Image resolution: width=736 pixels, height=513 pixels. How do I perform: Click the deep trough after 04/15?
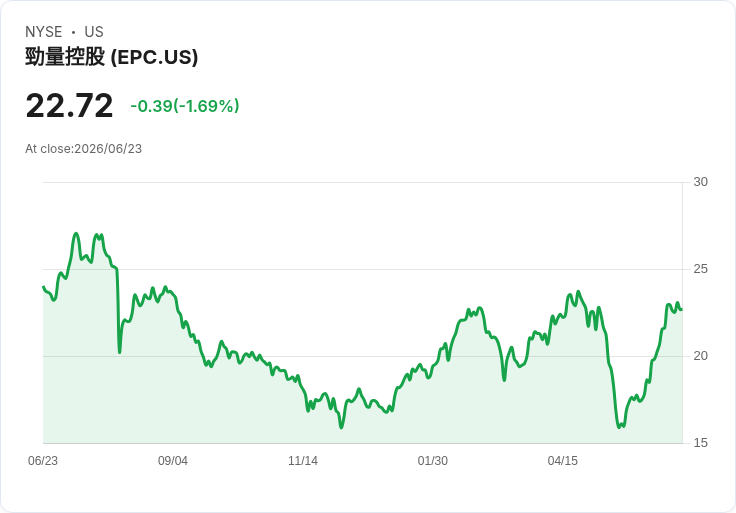[x=619, y=427]
